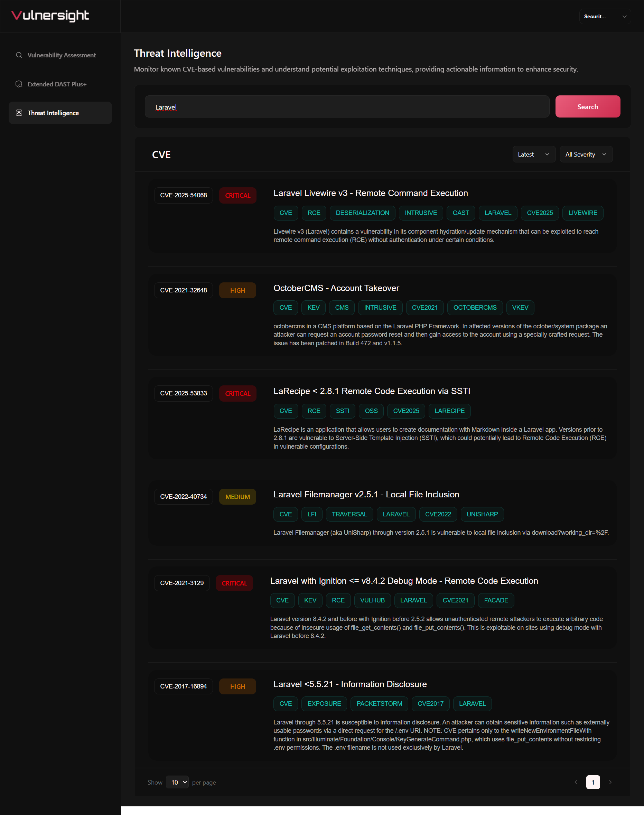The image size is (644, 815).
Task: Click the OAST tag
Action: tap(461, 213)
